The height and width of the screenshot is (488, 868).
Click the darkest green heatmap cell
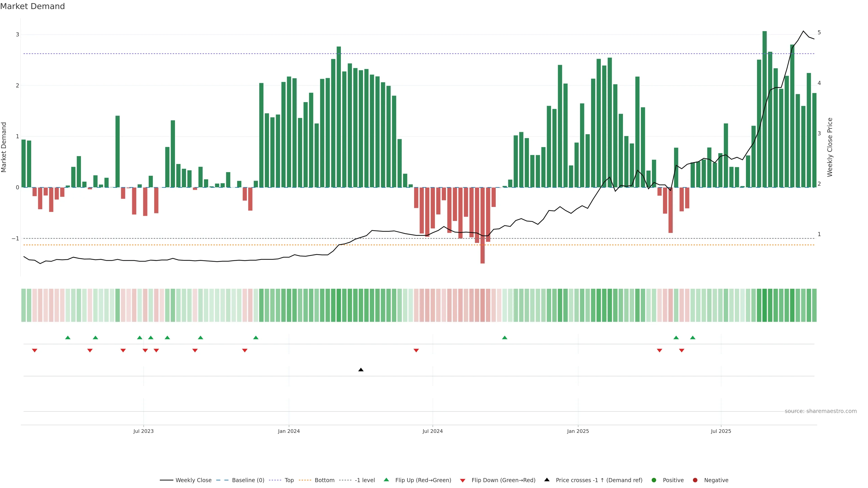click(764, 305)
